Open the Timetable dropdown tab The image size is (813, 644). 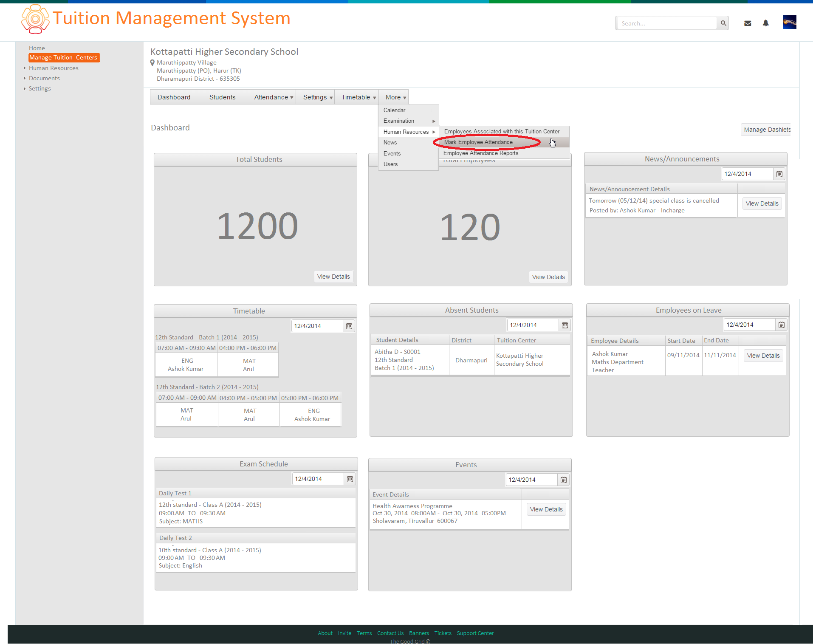click(358, 97)
